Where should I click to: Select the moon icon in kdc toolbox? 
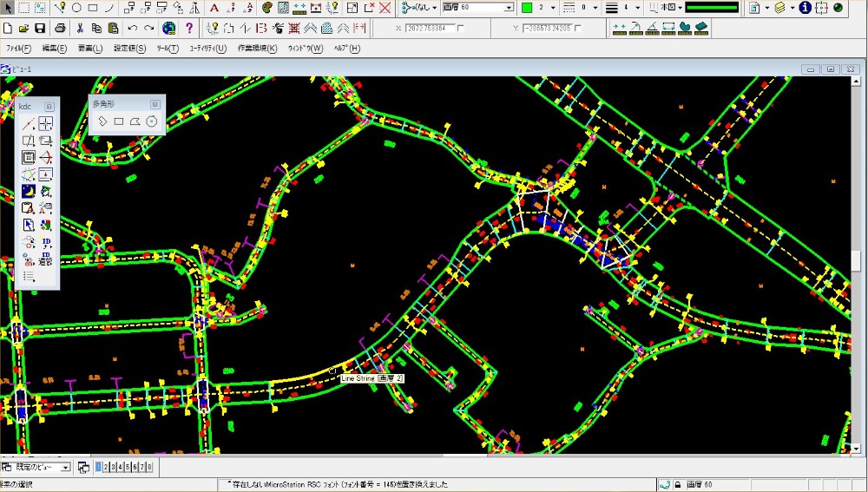[29, 191]
